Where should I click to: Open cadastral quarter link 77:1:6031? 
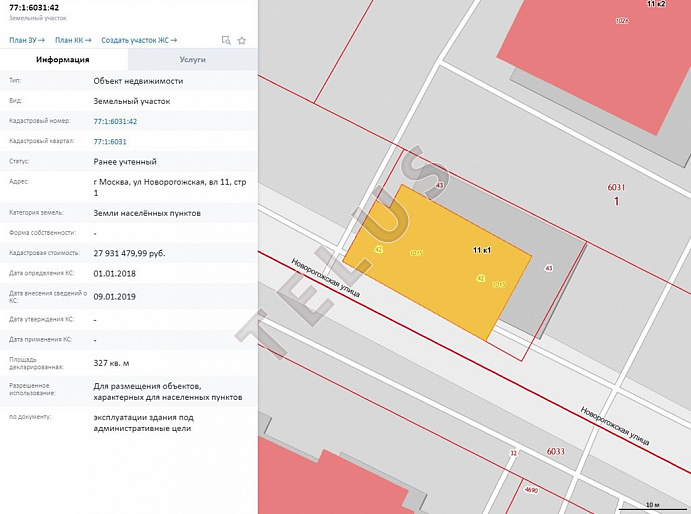point(110,142)
